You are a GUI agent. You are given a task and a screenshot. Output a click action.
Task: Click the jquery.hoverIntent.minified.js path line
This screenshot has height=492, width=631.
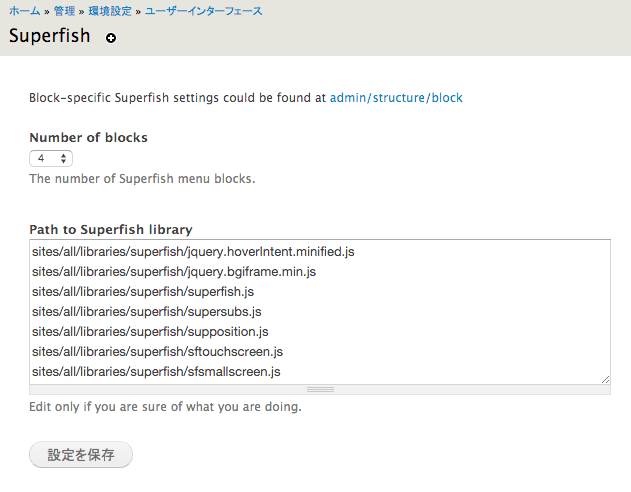tap(193, 252)
